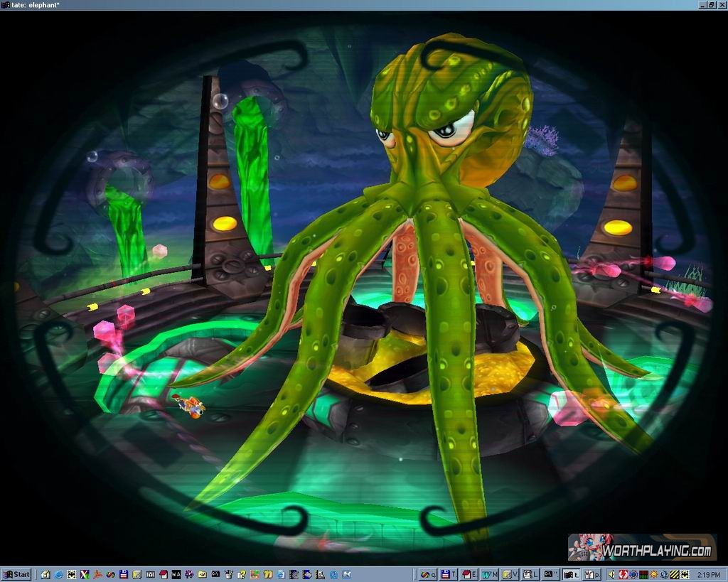Launch Internet Explorer from the quick launch bar
728x582 pixels.
[x=59, y=574]
